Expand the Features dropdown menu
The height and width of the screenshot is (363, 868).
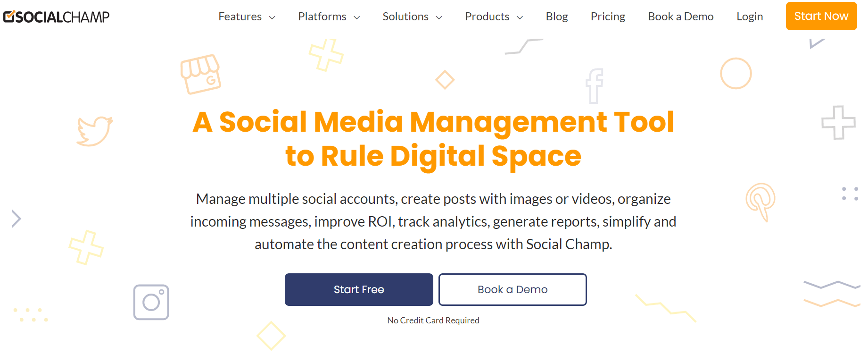(x=247, y=17)
